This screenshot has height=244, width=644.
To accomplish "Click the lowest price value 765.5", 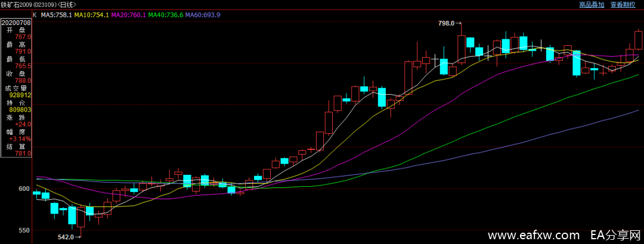I will [x=23, y=66].
